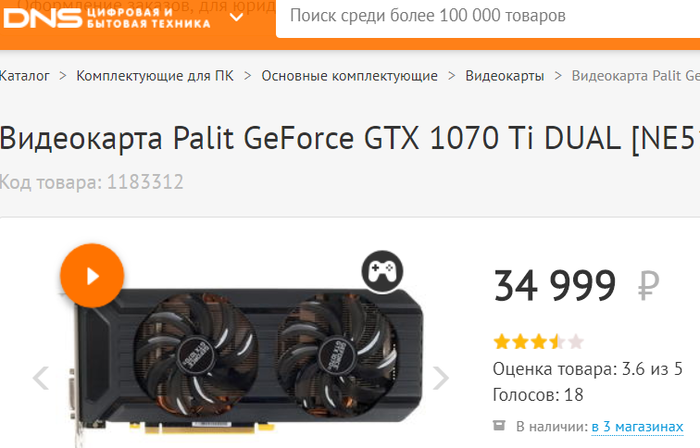Click the gamepad badge icon
The image size is (700, 448).
(x=382, y=271)
